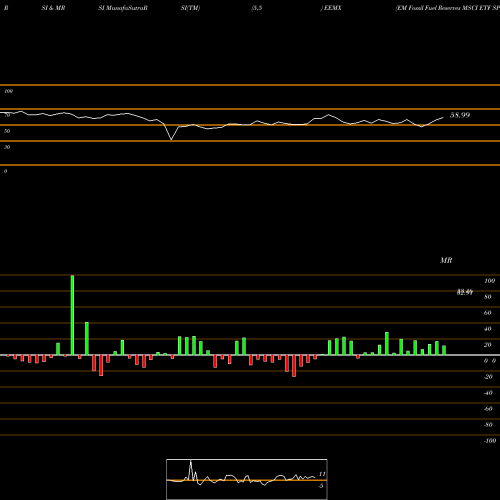Click the tallest green MR histogram bar
The image size is (500, 500).
click(x=72, y=315)
